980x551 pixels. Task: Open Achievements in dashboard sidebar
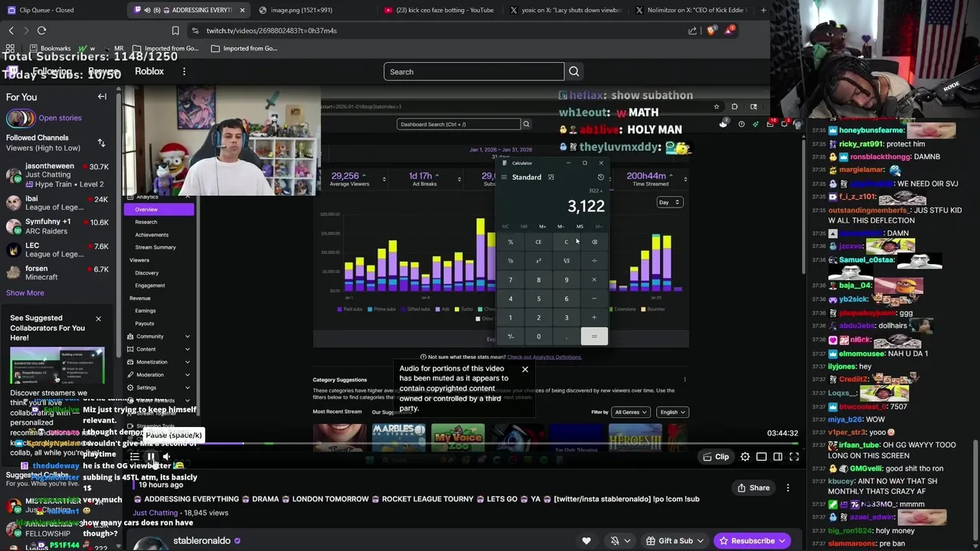[x=152, y=235]
